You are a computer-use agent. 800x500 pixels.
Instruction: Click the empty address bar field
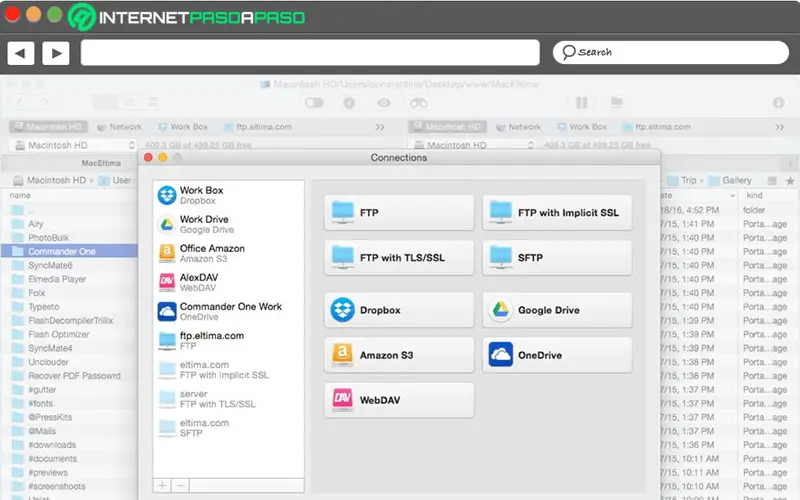[310, 53]
